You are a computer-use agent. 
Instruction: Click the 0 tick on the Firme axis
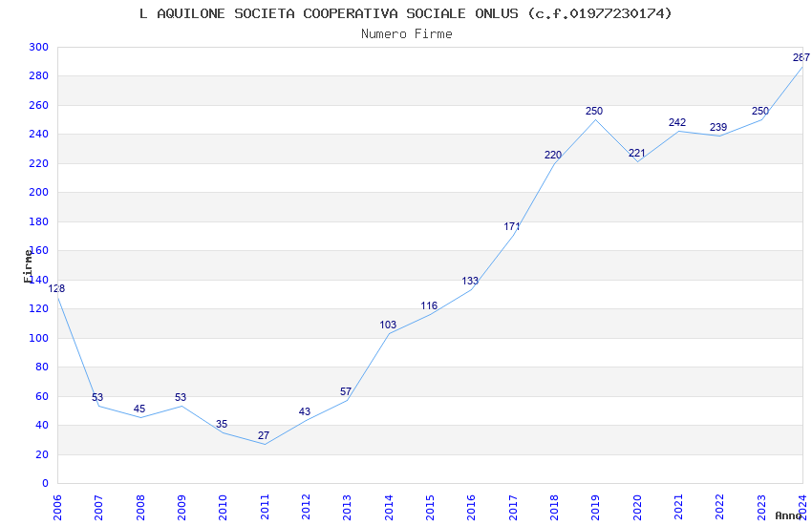coord(45,484)
